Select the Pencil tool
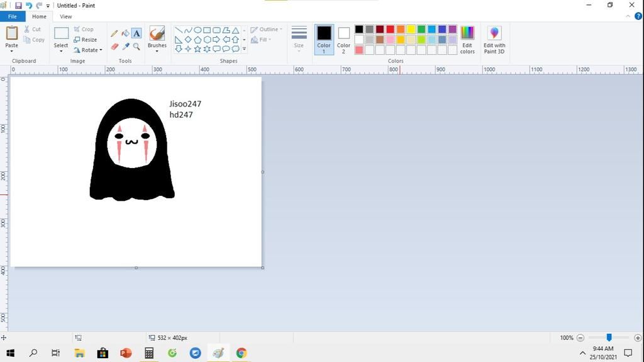This screenshot has width=644, height=362. coord(114,33)
